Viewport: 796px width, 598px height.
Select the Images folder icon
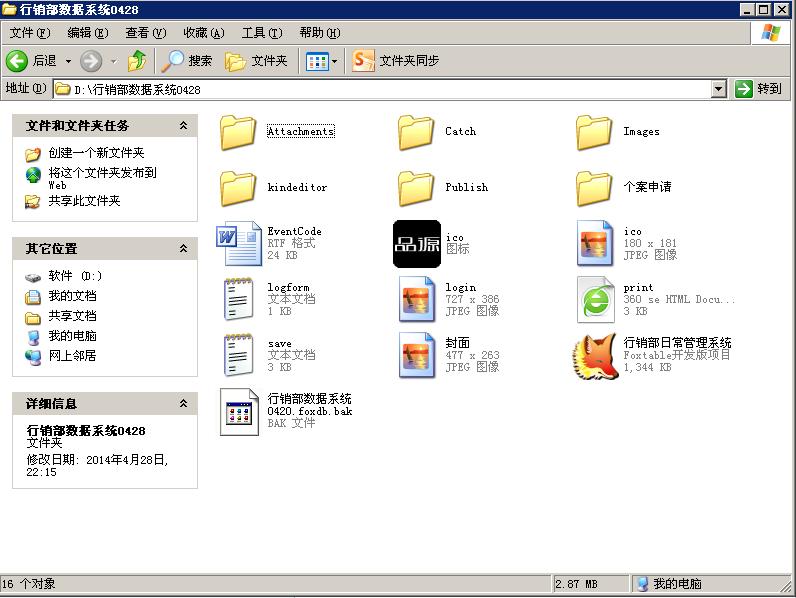click(594, 132)
